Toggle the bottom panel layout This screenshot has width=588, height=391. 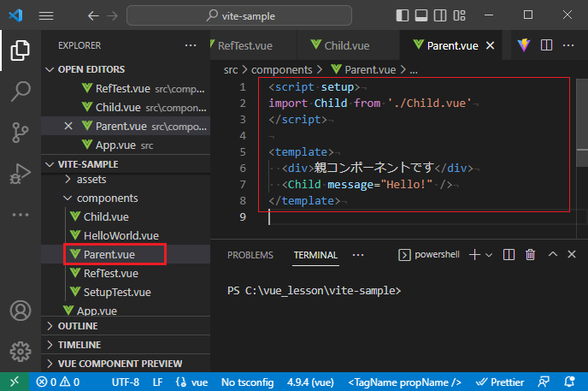(x=421, y=15)
